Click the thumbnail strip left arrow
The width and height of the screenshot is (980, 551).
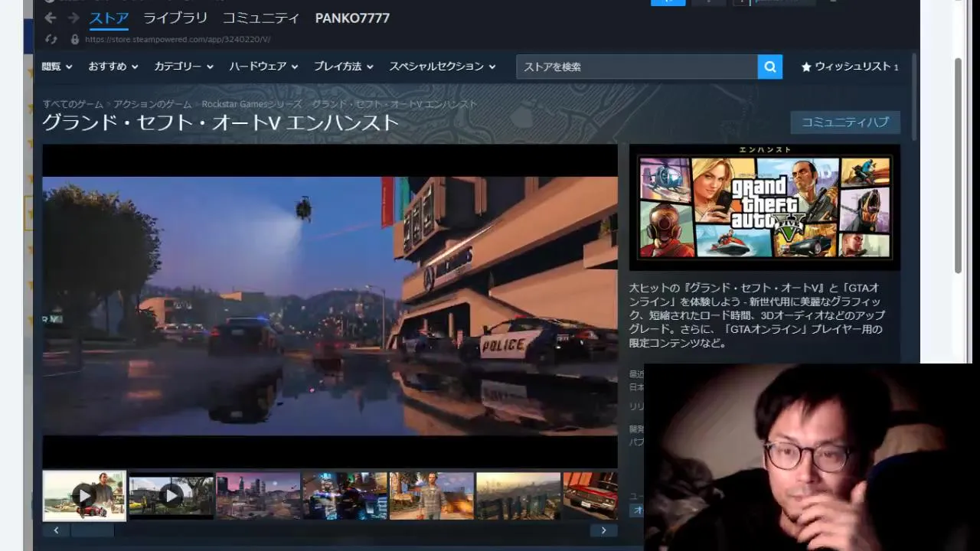pyautogui.click(x=56, y=530)
